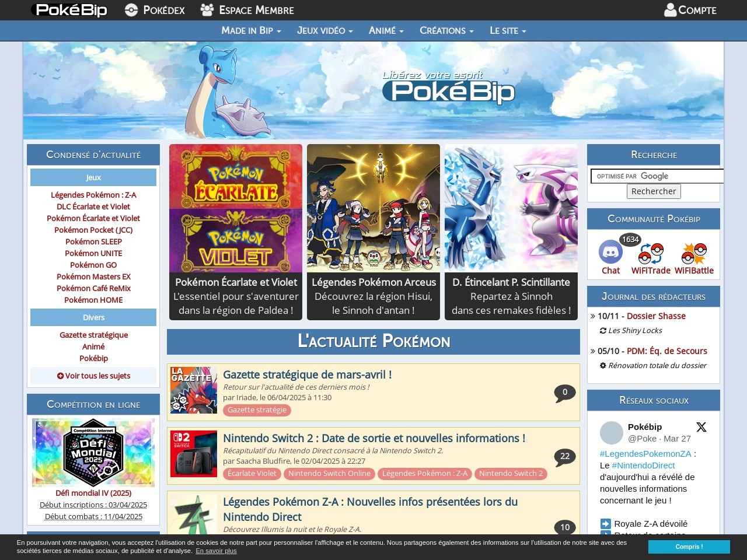Open the Défi Mondial 2025 competition image
747x560 pixels.
(x=93, y=453)
